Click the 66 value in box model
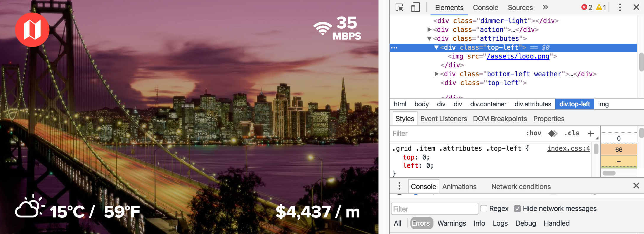 coord(619,150)
